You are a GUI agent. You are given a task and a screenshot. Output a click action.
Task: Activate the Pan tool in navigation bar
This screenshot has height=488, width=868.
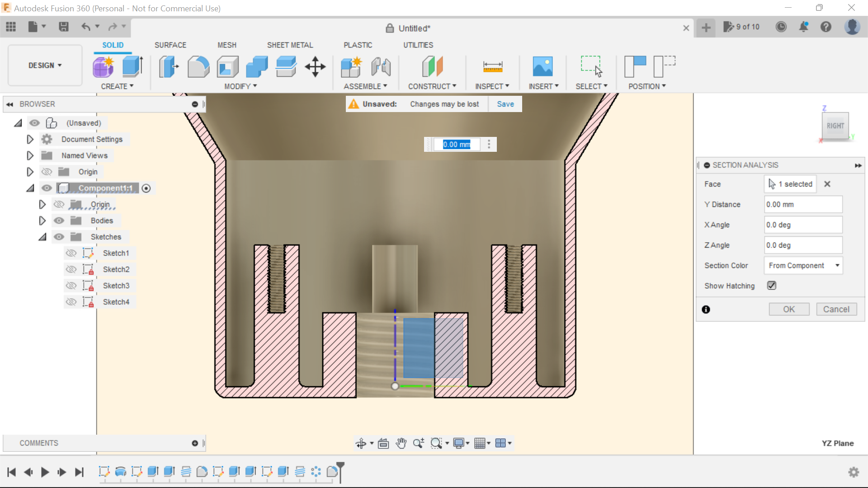pyautogui.click(x=401, y=443)
